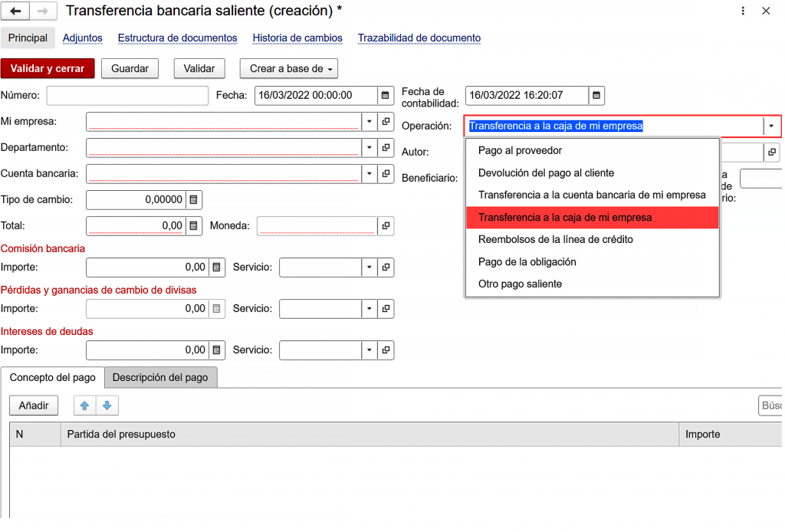Close the Transferencia bancaria saliente window
The width and height of the screenshot is (785, 532).
point(766,11)
